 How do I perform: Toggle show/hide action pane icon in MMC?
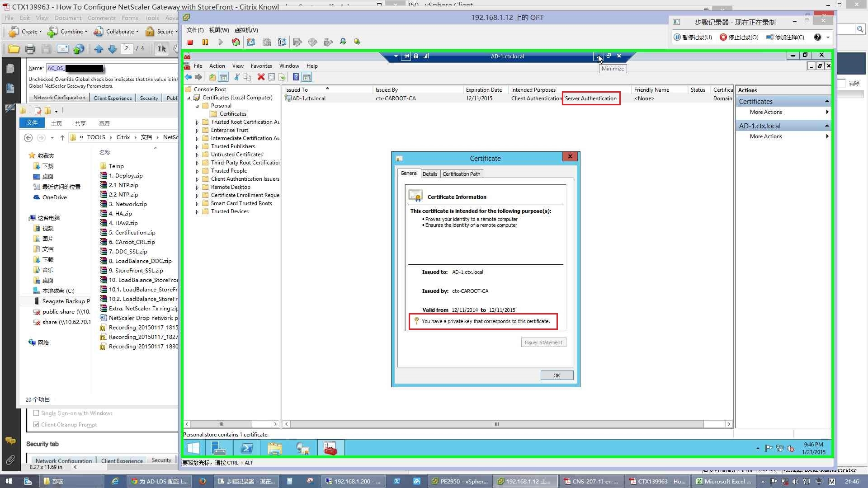(x=307, y=77)
